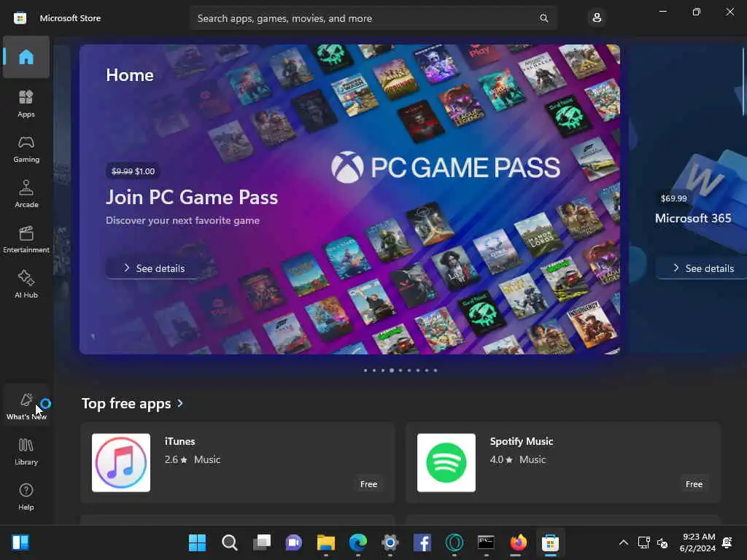Show hidden system tray icons
Viewport: 747px width, 560px height.
pyautogui.click(x=623, y=542)
